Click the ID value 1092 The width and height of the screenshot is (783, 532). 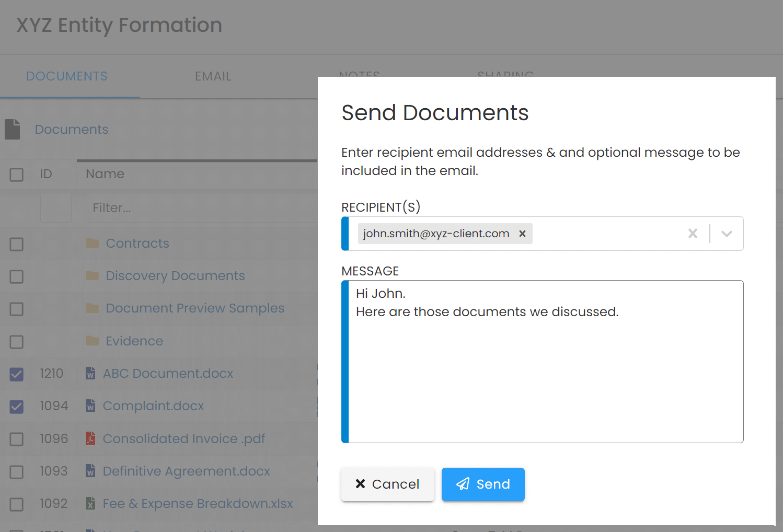click(53, 503)
